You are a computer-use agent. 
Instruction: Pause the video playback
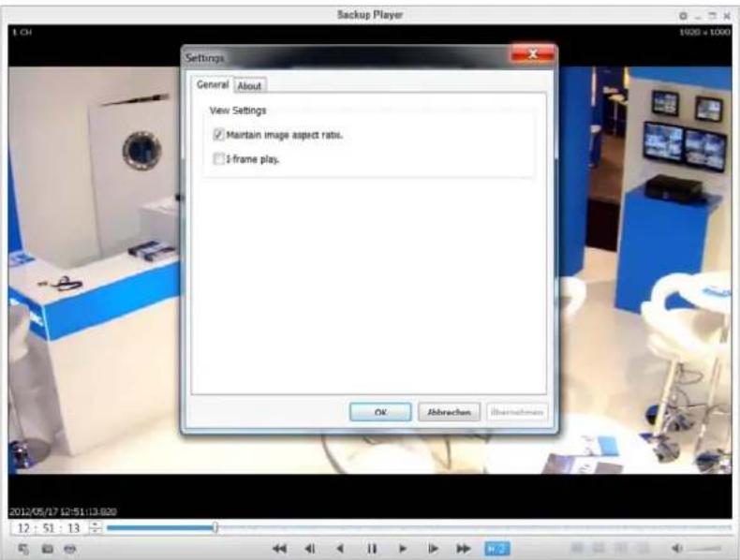[372, 549]
